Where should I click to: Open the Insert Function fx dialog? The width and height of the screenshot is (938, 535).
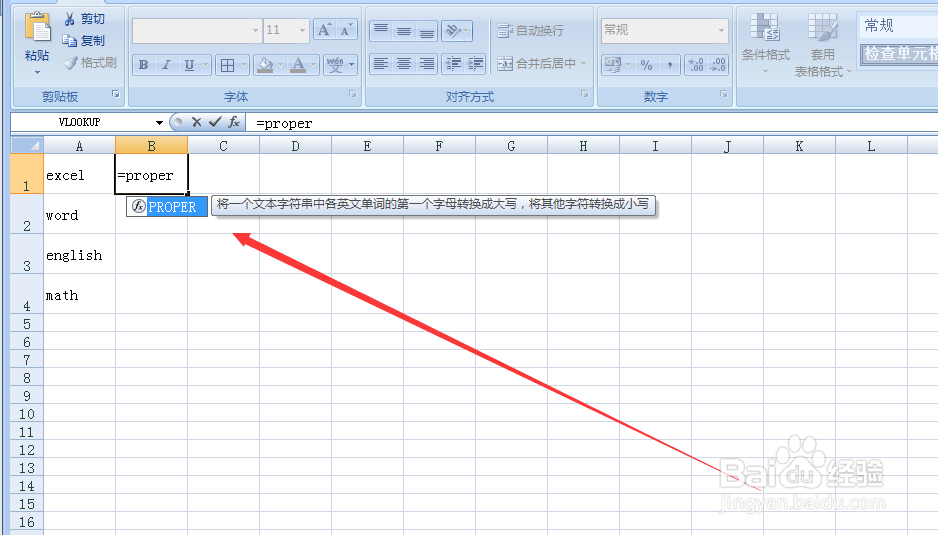[x=234, y=122]
